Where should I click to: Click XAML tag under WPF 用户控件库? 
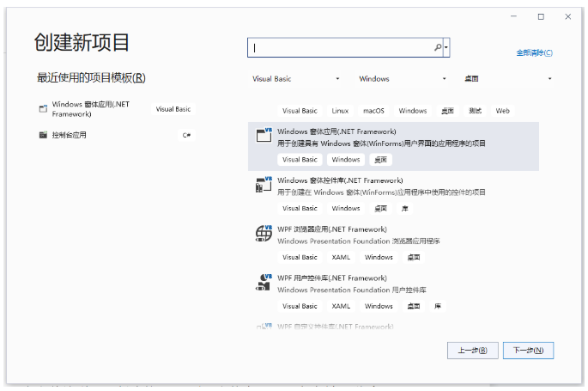[x=341, y=306]
